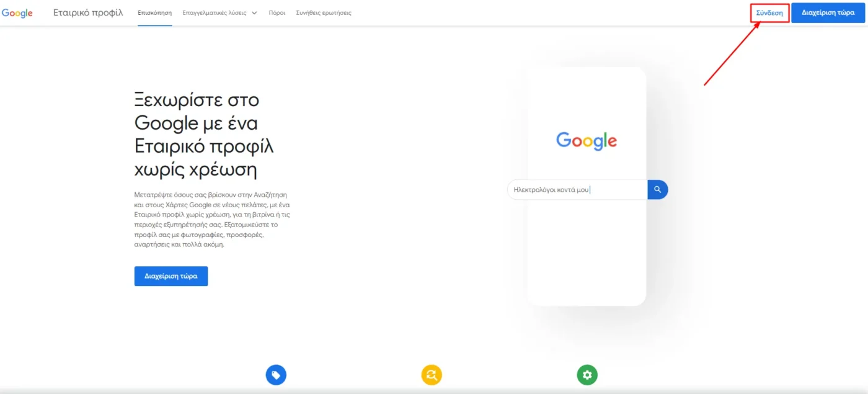Click the Ξεχωρίστε στο Google headline
The image size is (868, 394).
(x=204, y=135)
